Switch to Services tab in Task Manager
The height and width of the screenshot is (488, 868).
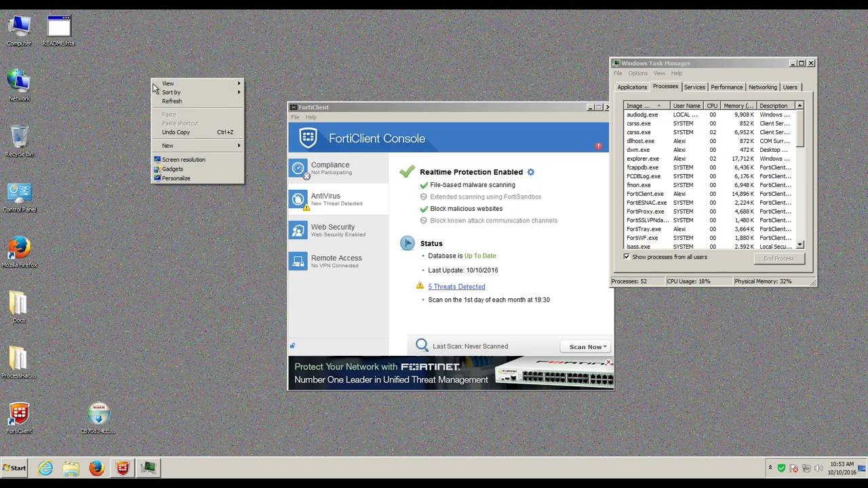coord(694,87)
